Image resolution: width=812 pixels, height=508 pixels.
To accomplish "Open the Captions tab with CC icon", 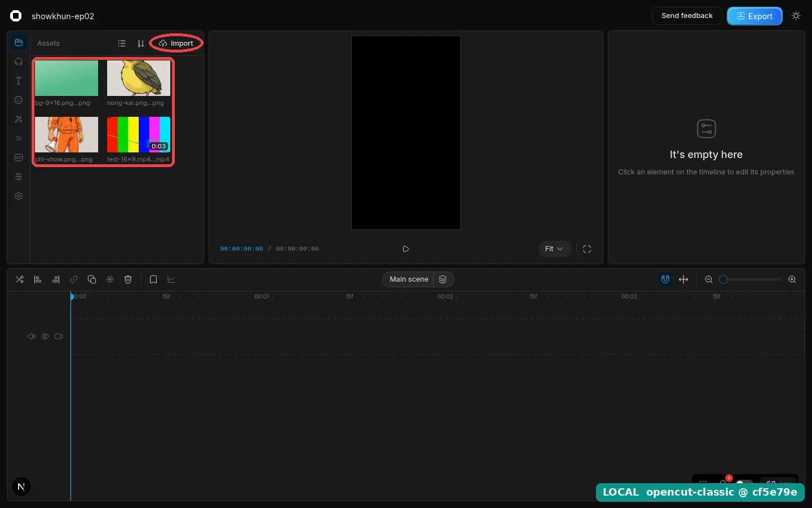I will pyautogui.click(x=19, y=157).
